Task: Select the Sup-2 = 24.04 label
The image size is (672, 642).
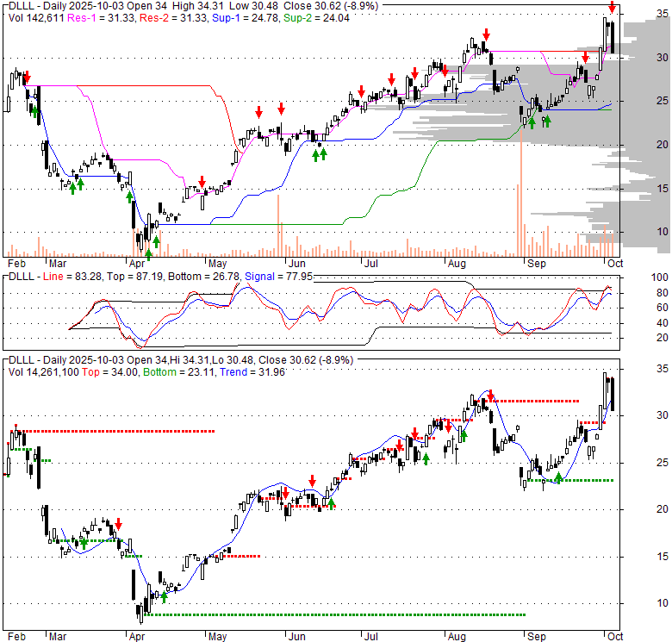Action: (317, 18)
